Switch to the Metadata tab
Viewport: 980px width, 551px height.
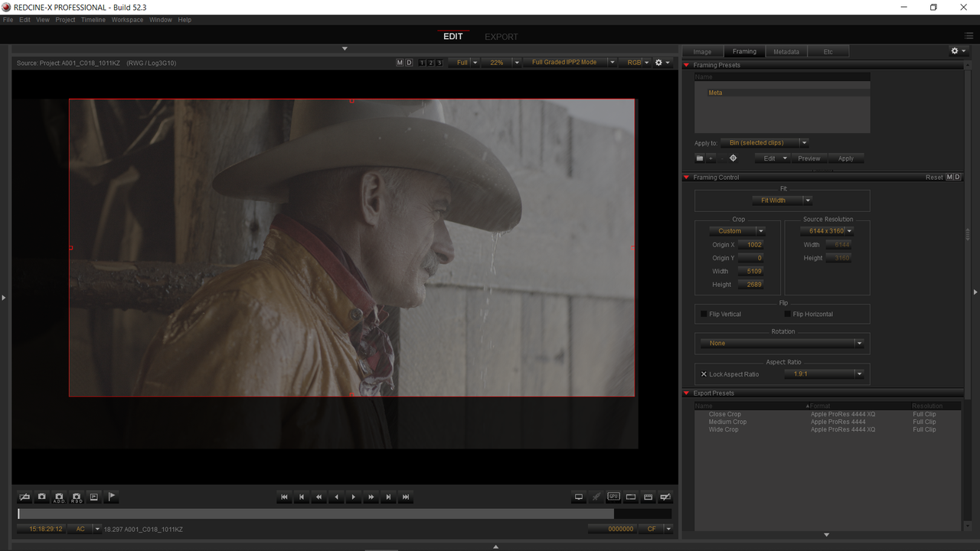(x=786, y=52)
